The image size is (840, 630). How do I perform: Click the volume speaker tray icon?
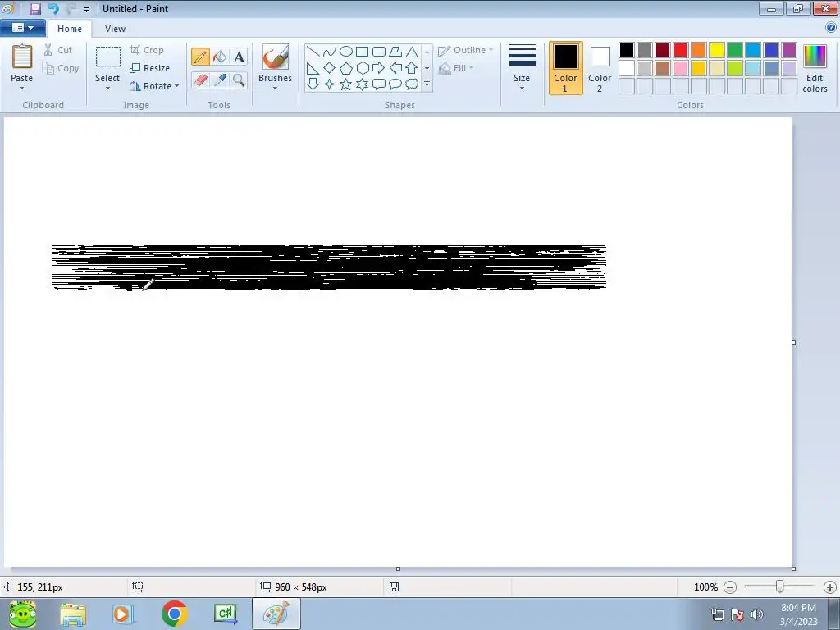click(x=756, y=614)
